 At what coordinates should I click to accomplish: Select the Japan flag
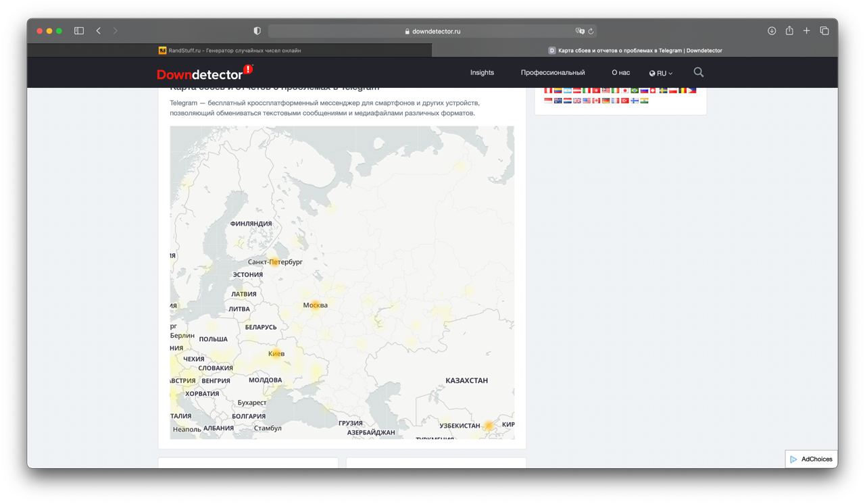625,91
